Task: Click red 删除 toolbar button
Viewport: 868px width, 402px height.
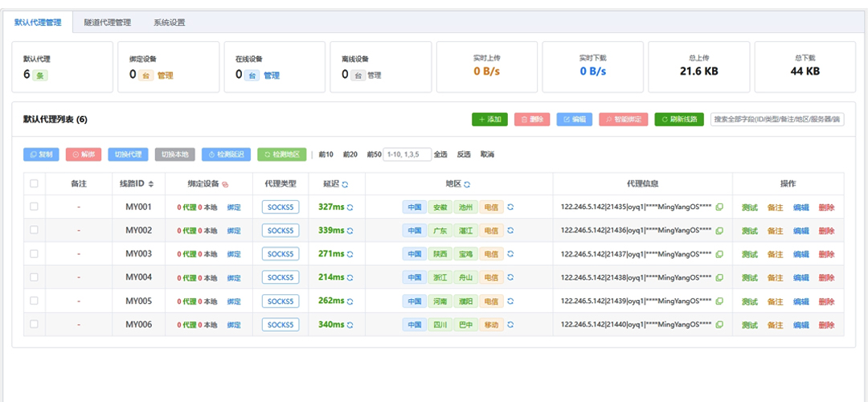Action: [532, 119]
